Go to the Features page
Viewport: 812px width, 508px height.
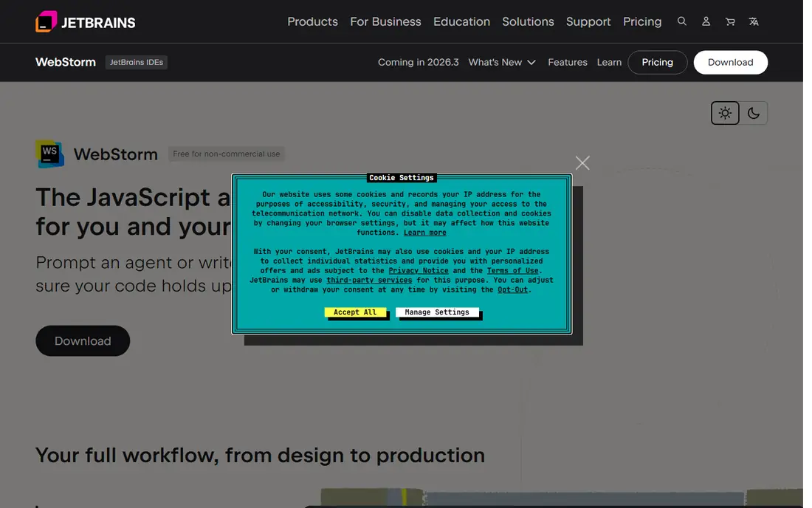tap(567, 62)
